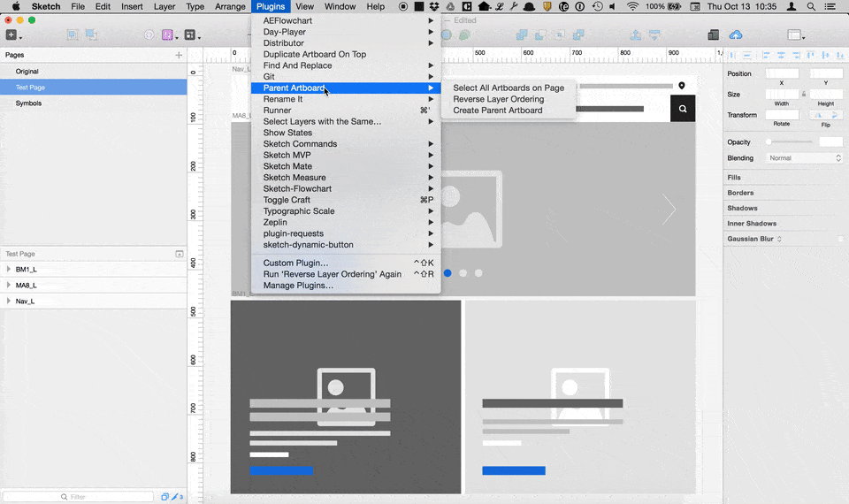
Task: Click Manage Plugins menu entry
Action: 346,286
